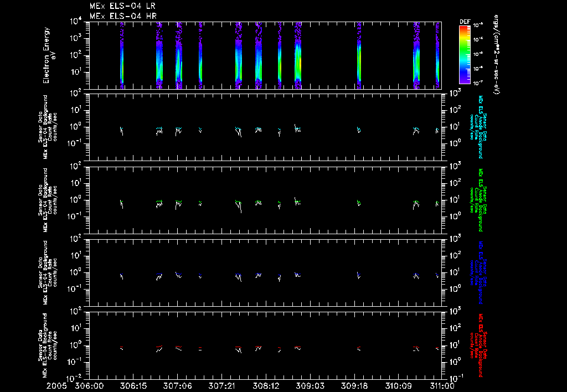
Task: Click the 306:15 time axis label
Action: pyautogui.click(x=133, y=386)
